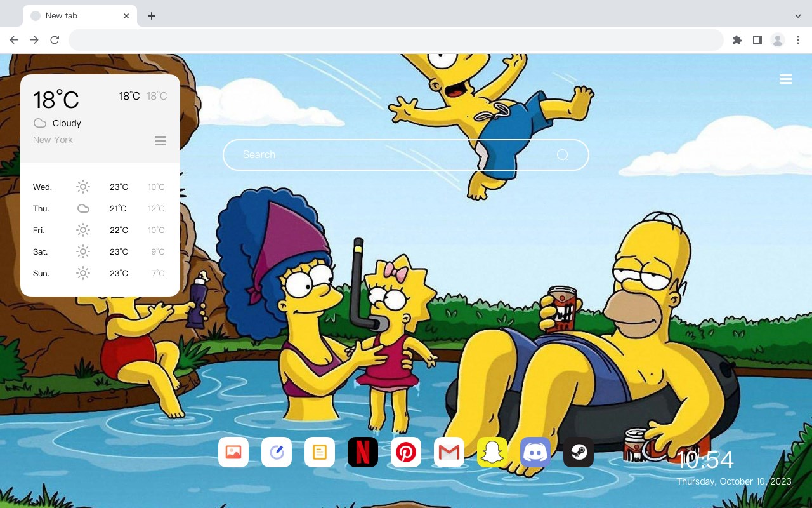
Task: Open the blue checkmark to-do shortcut
Action: 277,452
